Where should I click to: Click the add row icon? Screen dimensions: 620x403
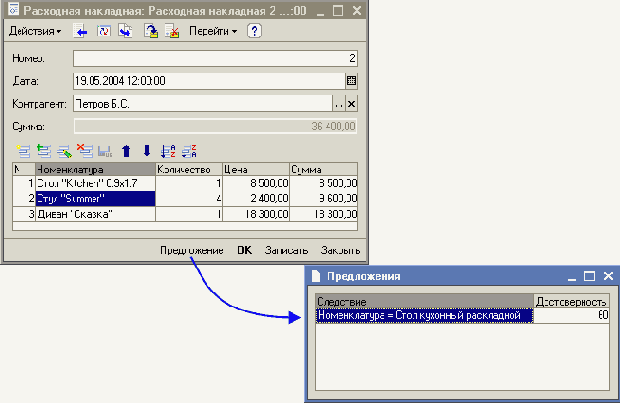click(x=23, y=151)
